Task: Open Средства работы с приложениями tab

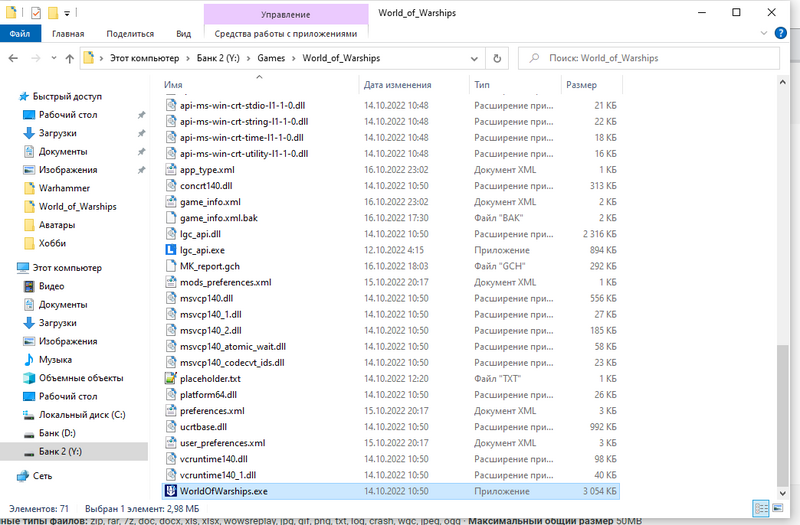Action: point(286,34)
